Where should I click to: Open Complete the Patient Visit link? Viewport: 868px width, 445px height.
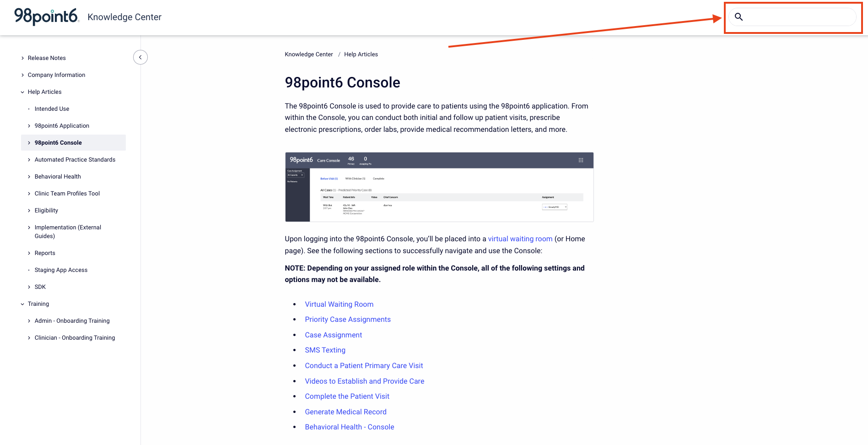click(347, 396)
